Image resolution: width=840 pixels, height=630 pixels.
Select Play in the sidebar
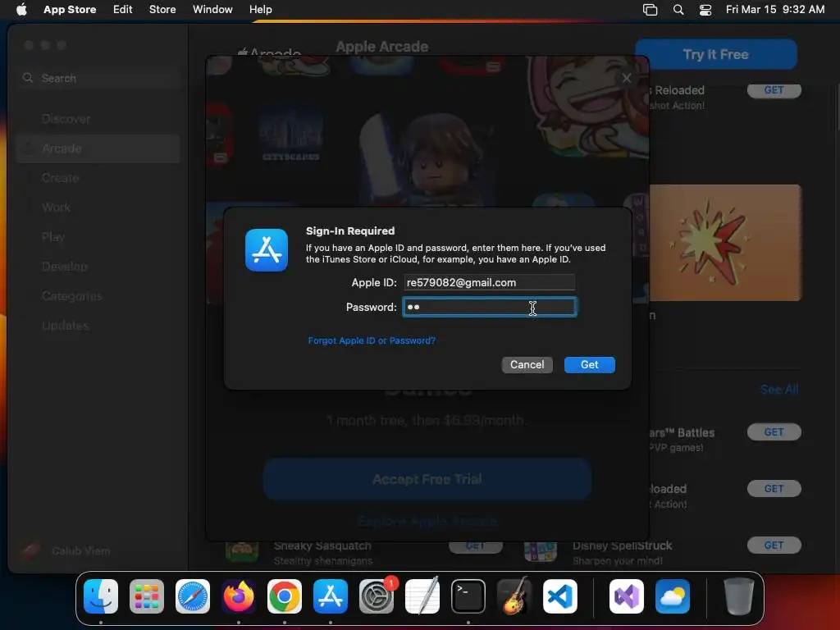click(98, 237)
